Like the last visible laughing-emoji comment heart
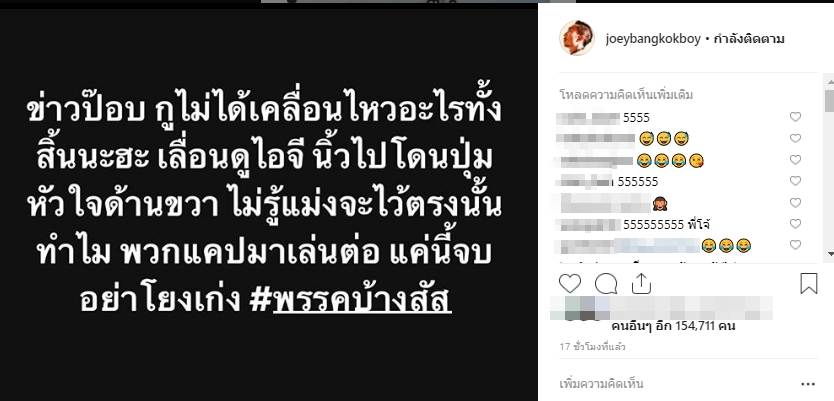Screen dimensions: 834x401 click(795, 245)
